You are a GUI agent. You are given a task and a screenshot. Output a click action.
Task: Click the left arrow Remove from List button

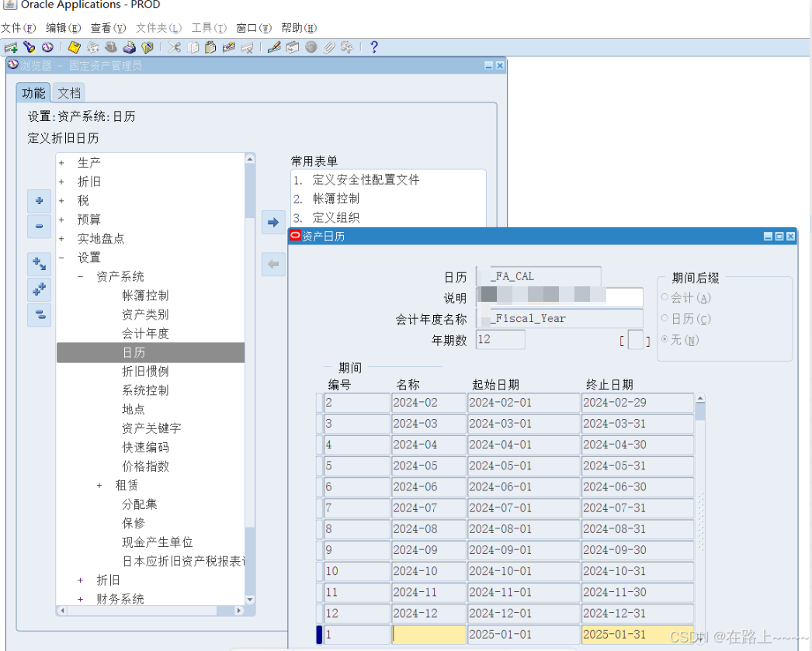coord(273,265)
